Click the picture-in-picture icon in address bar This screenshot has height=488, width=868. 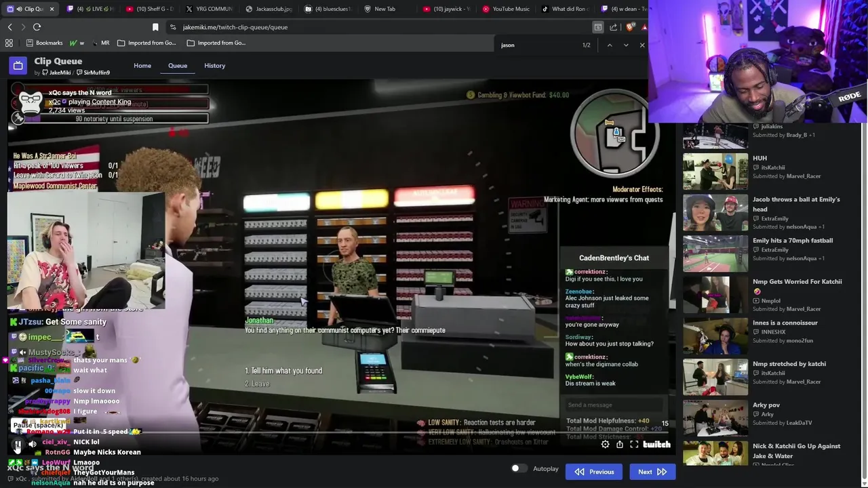[597, 27]
